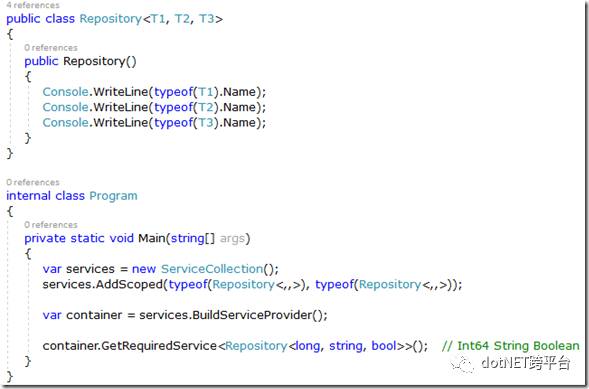Screen dimensions: 589x389
Task: Click the Program class name
Action: click(113, 196)
